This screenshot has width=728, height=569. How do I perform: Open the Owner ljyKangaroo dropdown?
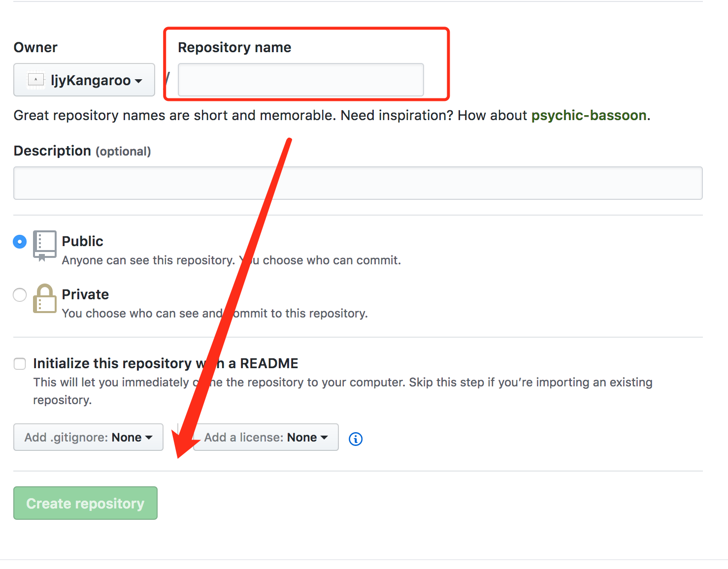(84, 80)
